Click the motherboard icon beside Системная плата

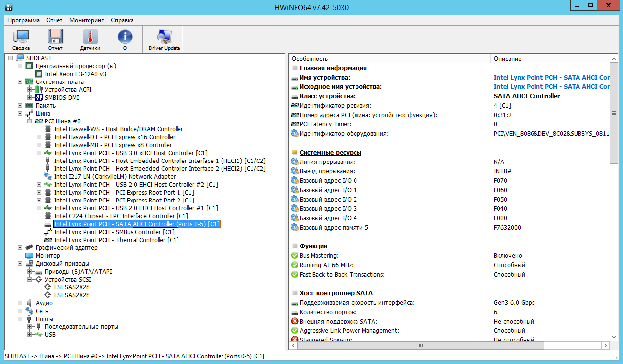[29, 82]
